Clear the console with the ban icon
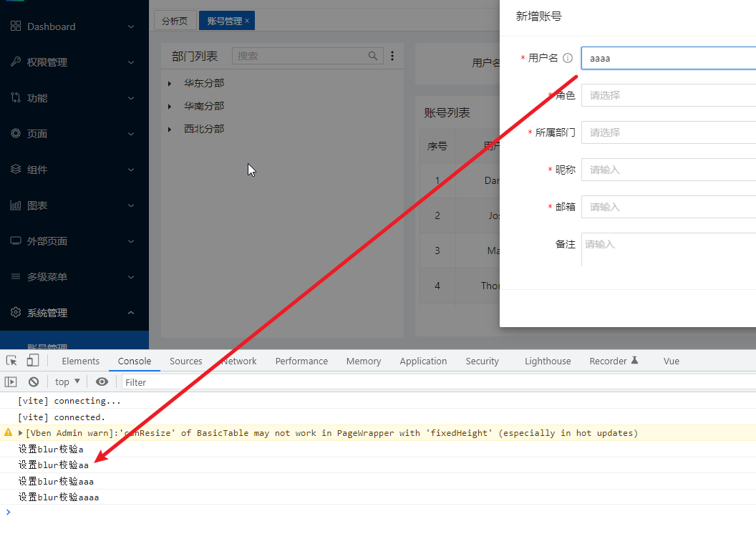Image resolution: width=756 pixels, height=549 pixels. pyautogui.click(x=33, y=382)
